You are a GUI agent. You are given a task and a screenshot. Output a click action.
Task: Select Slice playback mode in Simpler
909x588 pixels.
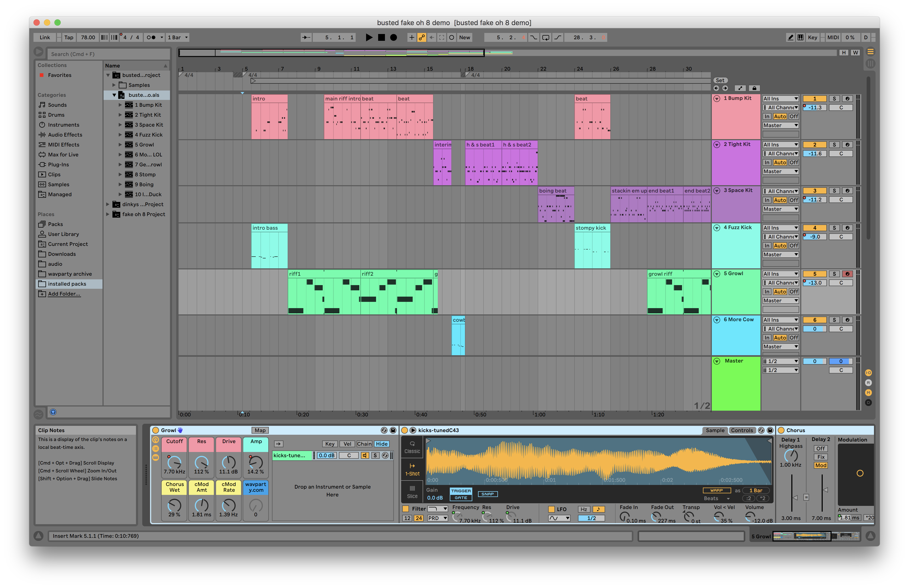[412, 492]
